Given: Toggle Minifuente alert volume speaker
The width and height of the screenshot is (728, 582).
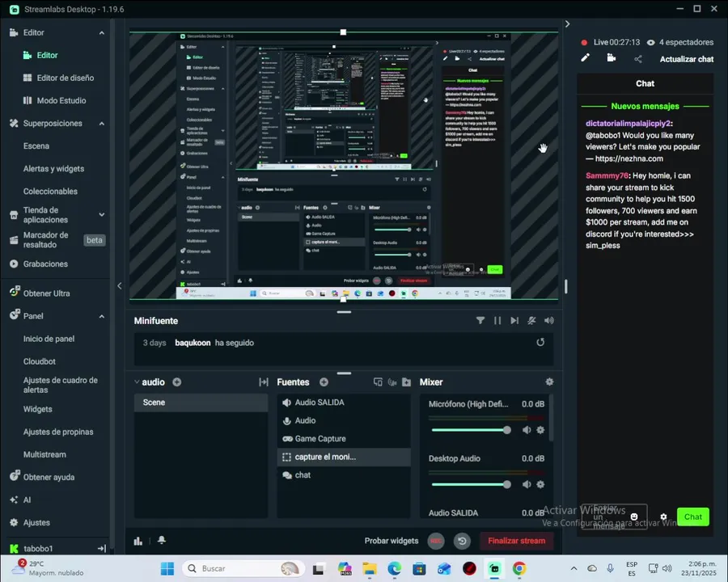Looking at the screenshot, I should (x=548, y=320).
